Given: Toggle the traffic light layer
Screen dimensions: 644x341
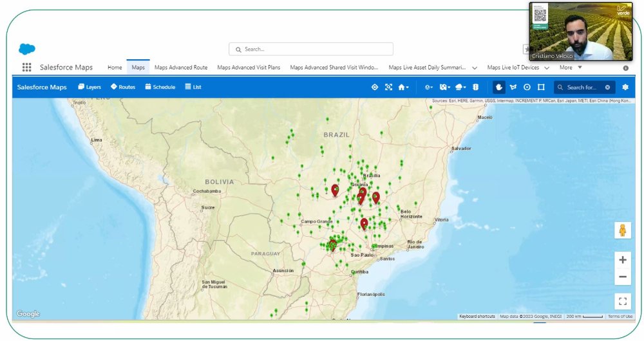Looking at the screenshot, I should pos(476,87).
